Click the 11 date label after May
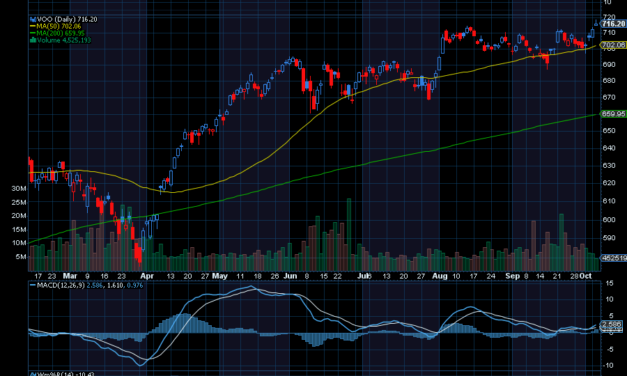This screenshot has width=627, height=376. [x=240, y=276]
